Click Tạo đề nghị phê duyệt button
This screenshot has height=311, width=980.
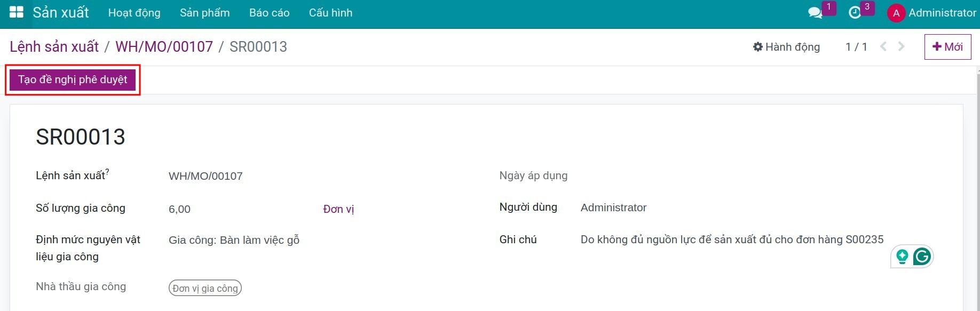coord(73,79)
